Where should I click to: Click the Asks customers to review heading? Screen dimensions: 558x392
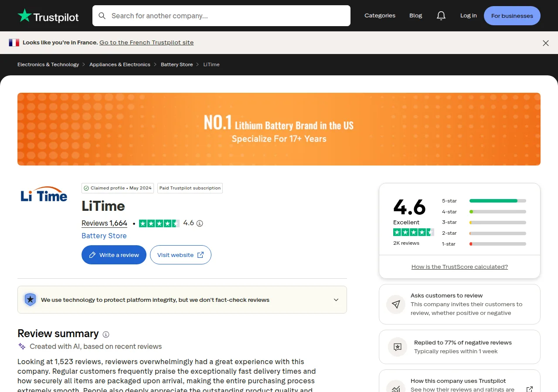pyautogui.click(x=446, y=296)
